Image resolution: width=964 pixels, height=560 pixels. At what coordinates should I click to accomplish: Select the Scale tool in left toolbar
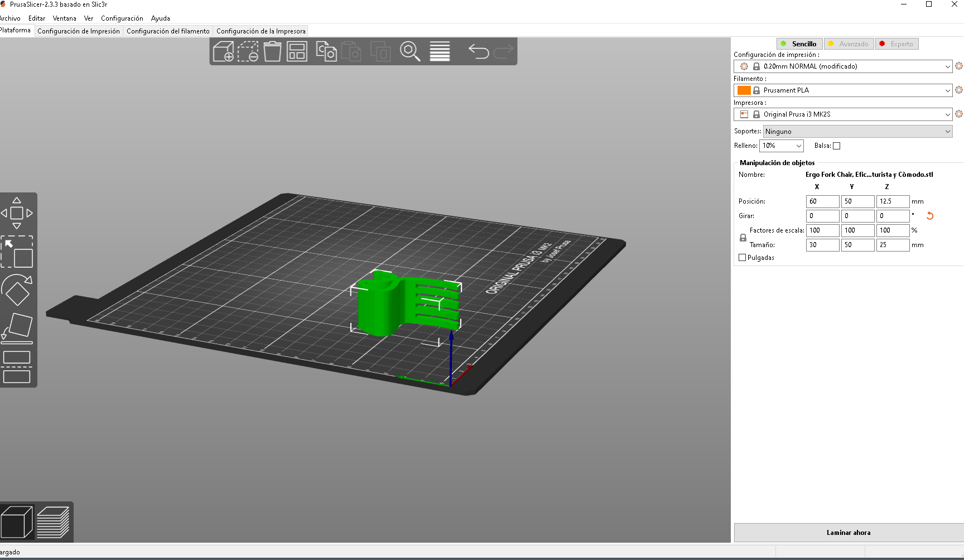[17, 252]
